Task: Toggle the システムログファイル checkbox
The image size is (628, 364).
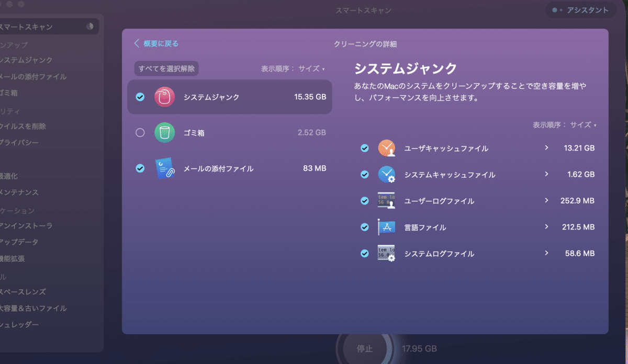Action: 365,254
